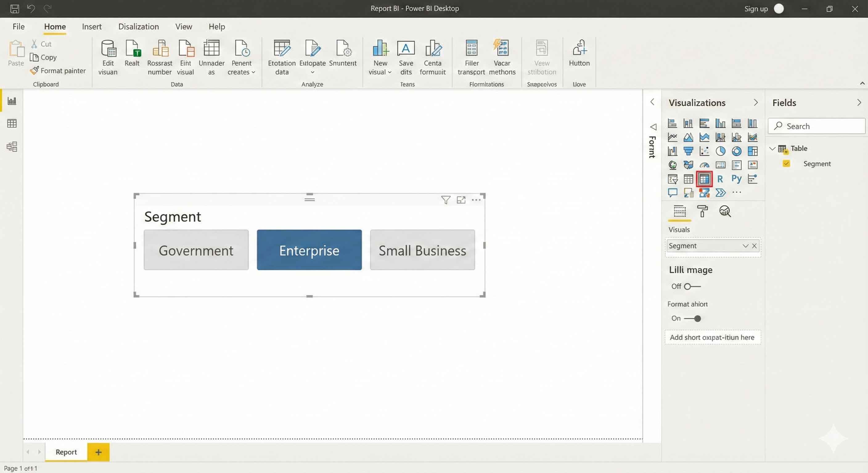Image resolution: width=868 pixels, height=473 pixels.
Task: Open focus mode icon on Segment visual
Action: [461, 200]
